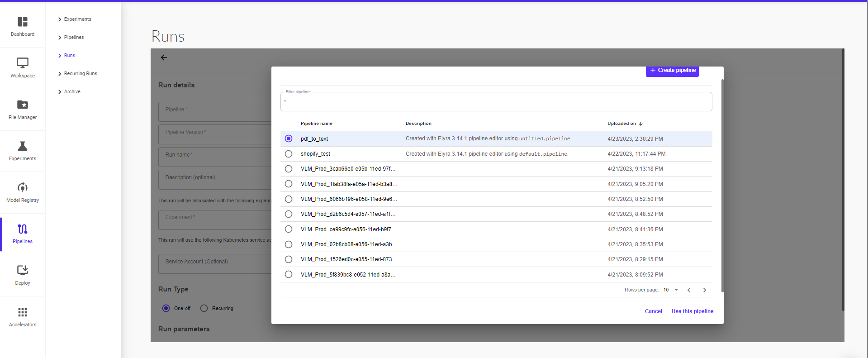Viewport: 868px width, 358px height.
Task: Expand the Runs menu chevron
Action: pyautogui.click(x=60, y=56)
